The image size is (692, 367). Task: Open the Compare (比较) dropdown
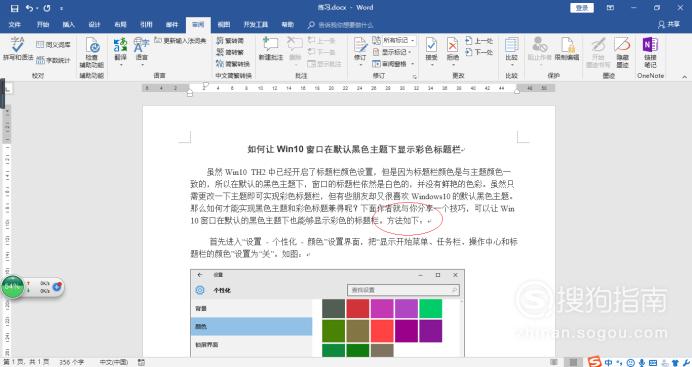point(511,51)
